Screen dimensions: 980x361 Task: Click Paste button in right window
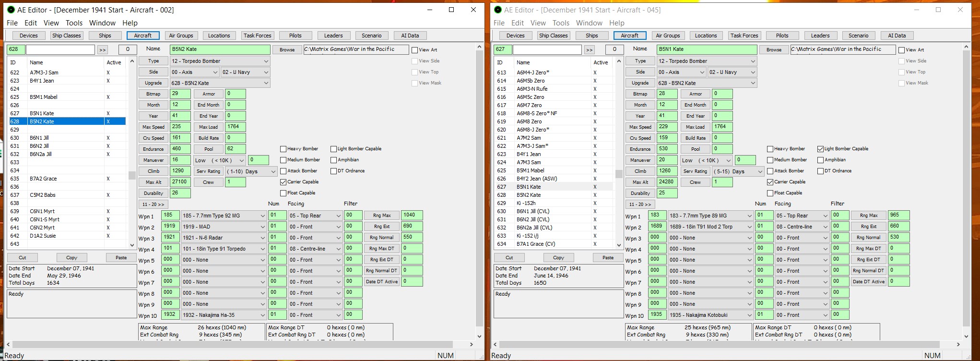[608, 257]
